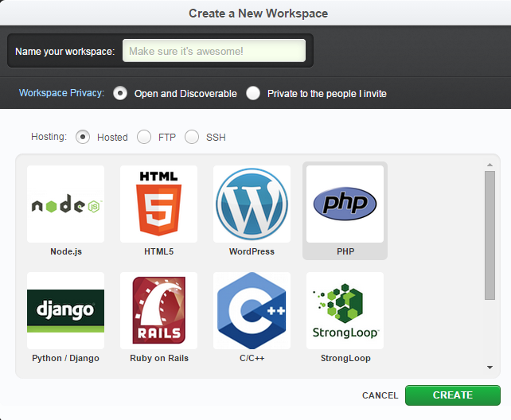Click the template list scroll down arrow

click(x=490, y=367)
